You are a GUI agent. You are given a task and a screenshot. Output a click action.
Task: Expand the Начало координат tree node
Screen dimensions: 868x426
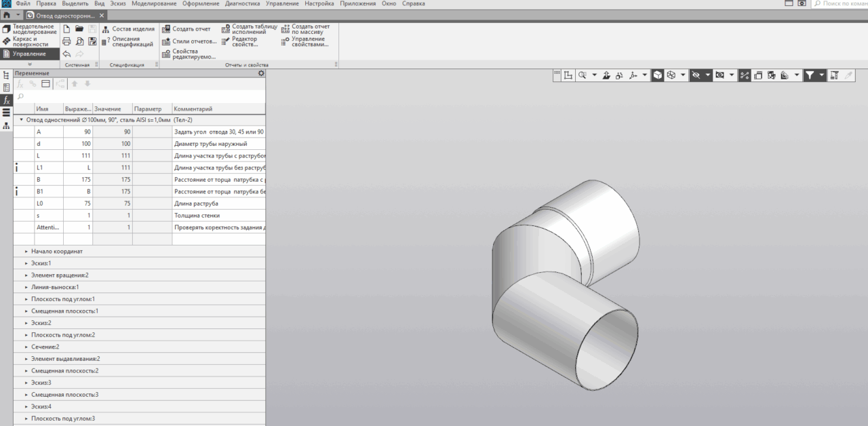click(26, 252)
